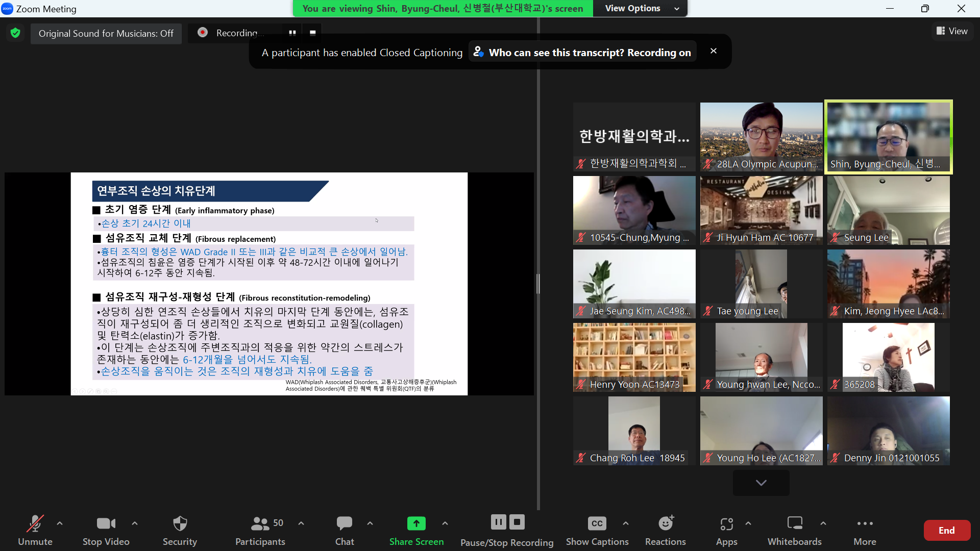Viewport: 980px width, 551px height.
Task: Open the View Options dropdown
Action: (640, 8)
